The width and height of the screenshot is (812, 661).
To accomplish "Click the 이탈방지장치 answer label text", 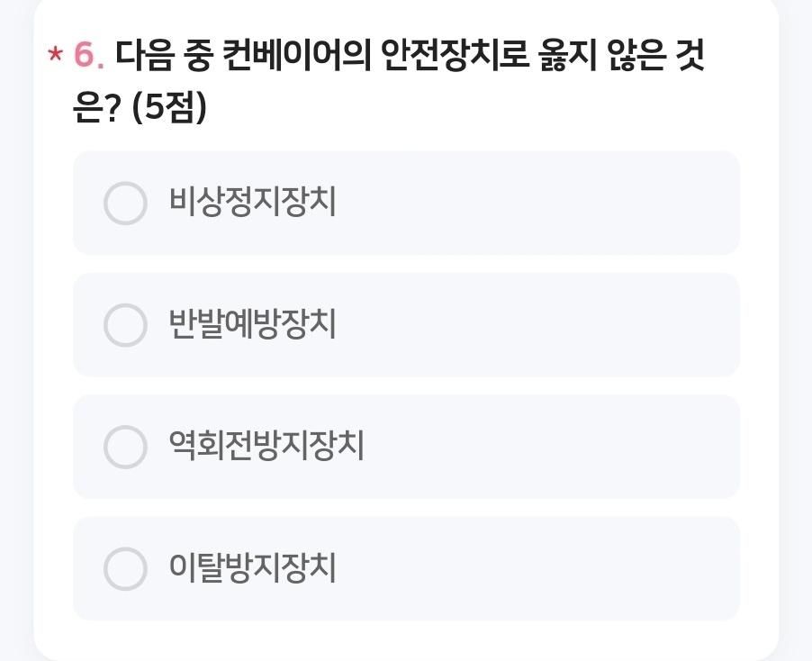I will click(x=252, y=567).
